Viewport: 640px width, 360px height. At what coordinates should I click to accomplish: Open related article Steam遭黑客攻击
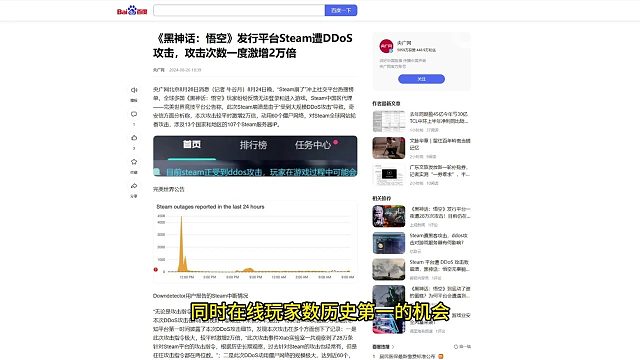click(439, 239)
